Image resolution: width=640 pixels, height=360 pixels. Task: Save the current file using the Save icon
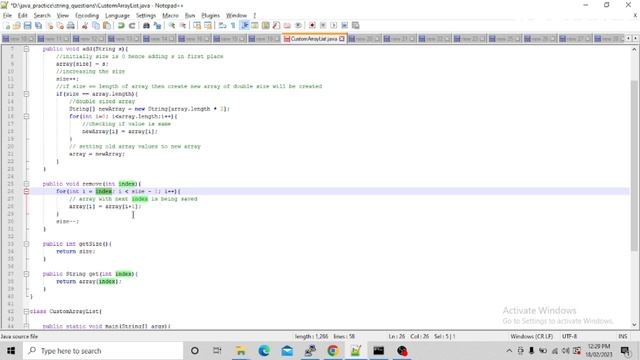[x=27, y=25]
